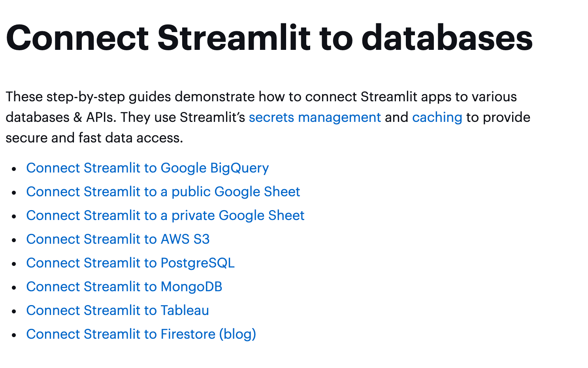The width and height of the screenshot is (588, 368).
Task: Click the bullet beside the MongoDB link
Action: pyautogui.click(x=14, y=288)
